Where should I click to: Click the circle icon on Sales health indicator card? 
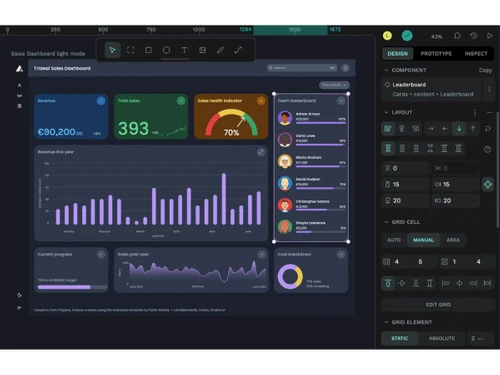tap(261, 101)
